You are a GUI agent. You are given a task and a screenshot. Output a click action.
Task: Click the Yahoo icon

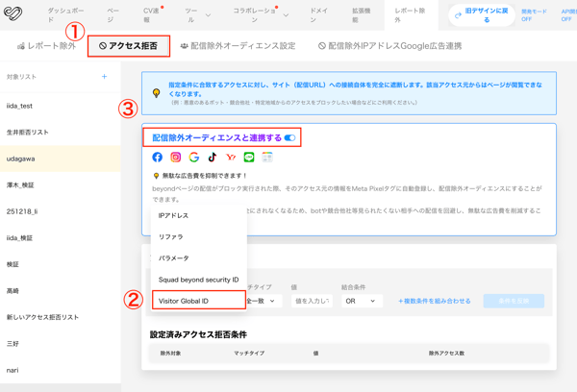231,157
